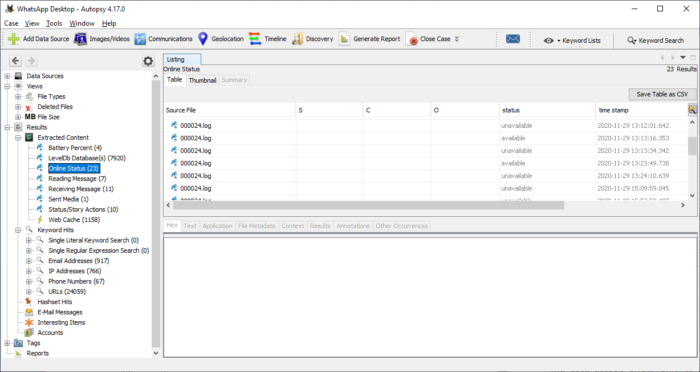Expand the URLs (24059) node
Viewport: 700px width, 372px height.
[x=29, y=292]
